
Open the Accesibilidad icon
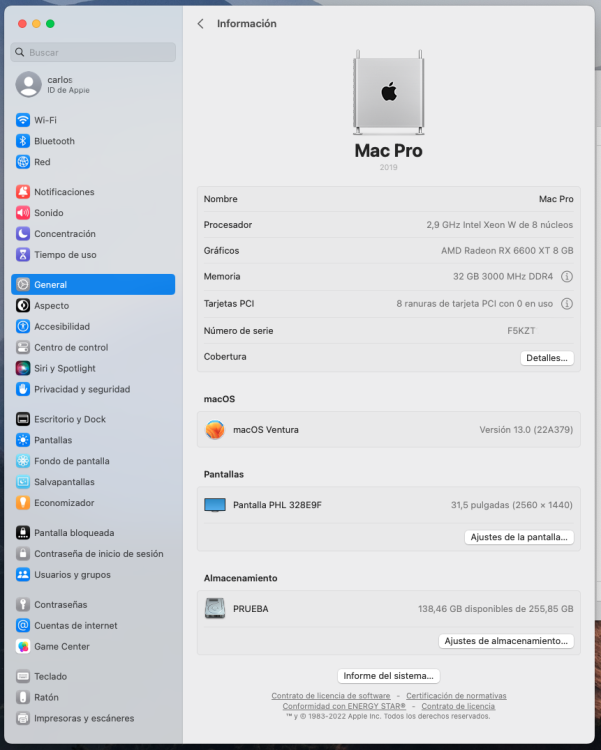(22, 326)
